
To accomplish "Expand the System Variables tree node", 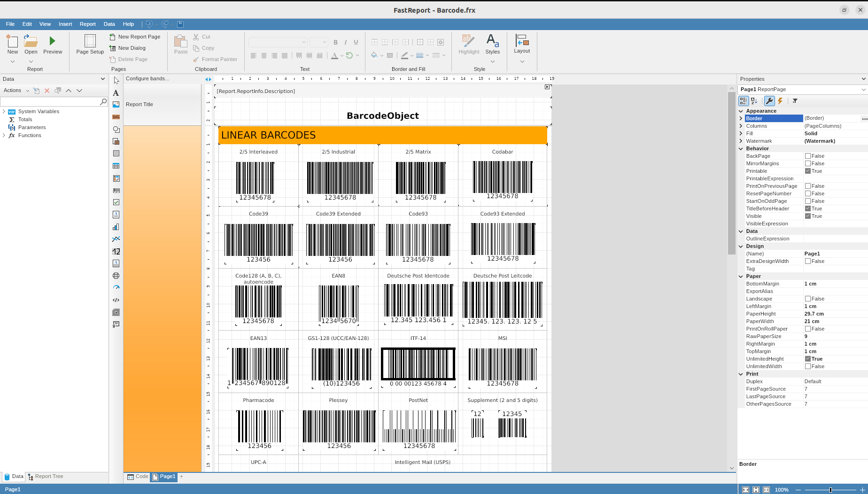I will point(4,111).
